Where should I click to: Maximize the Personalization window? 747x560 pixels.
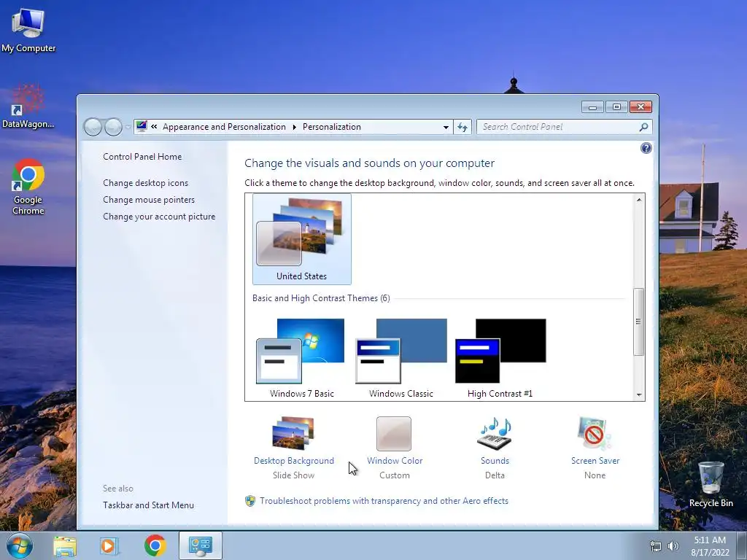pyautogui.click(x=616, y=107)
